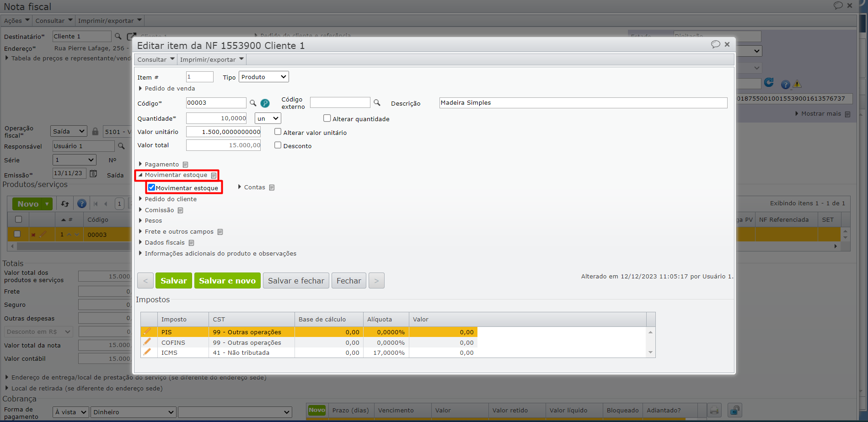Edit item 00003 pencil icon in the grid
Image resolution: width=868 pixels, height=422 pixels.
point(43,234)
